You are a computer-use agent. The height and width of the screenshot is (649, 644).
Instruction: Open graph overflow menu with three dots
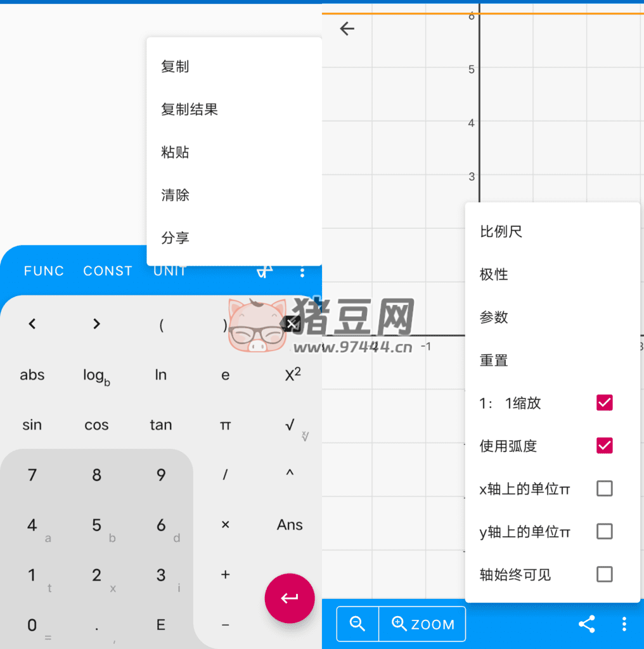pos(624,624)
